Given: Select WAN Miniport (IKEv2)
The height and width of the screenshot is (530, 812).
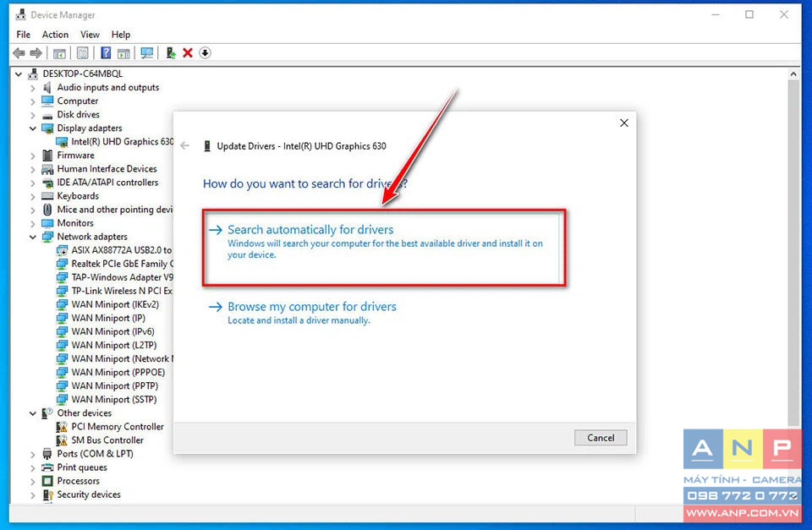Looking at the screenshot, I should tap(115, 304).
